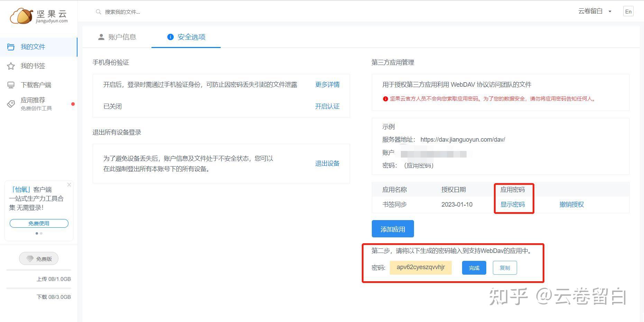Viewport: 644px width, 322px height.
Task: Switch language with En button
Action: click(x=628, y=11)
